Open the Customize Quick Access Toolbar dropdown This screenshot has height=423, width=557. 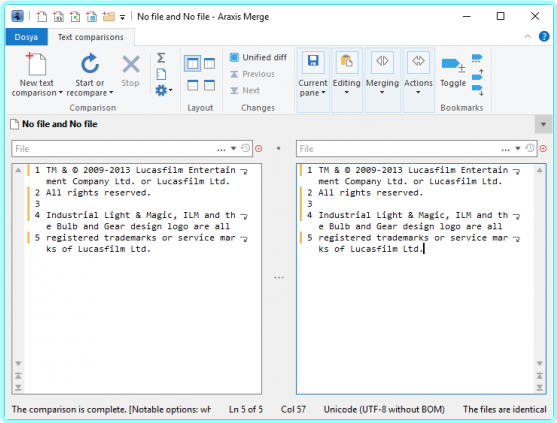[x=122, y=17]
